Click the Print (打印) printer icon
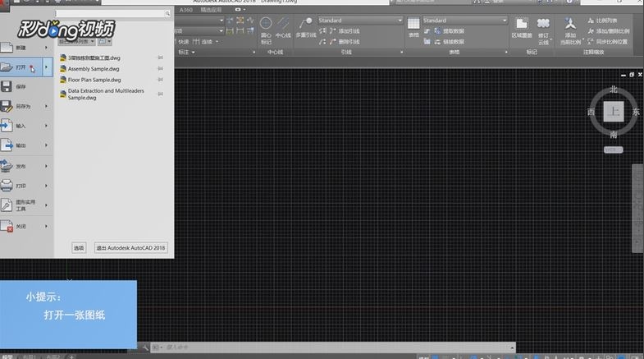The image size is (644, 359). (7, 186)
